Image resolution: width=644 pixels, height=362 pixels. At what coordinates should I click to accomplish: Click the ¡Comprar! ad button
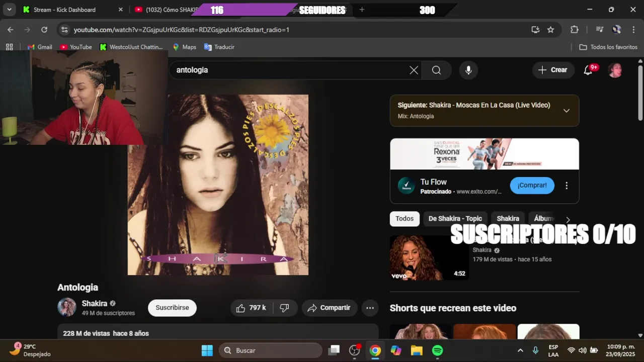pos(532,186)
